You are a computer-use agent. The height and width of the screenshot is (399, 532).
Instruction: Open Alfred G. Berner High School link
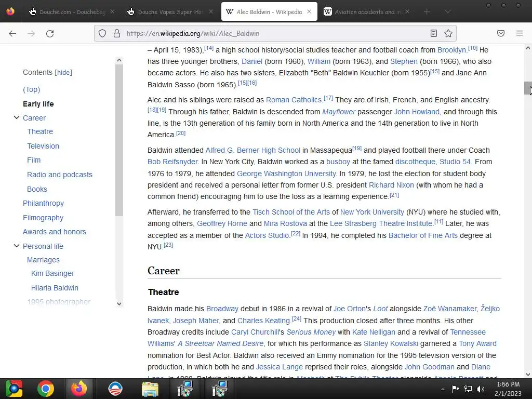pyautogui.click(x=253, y=150)
